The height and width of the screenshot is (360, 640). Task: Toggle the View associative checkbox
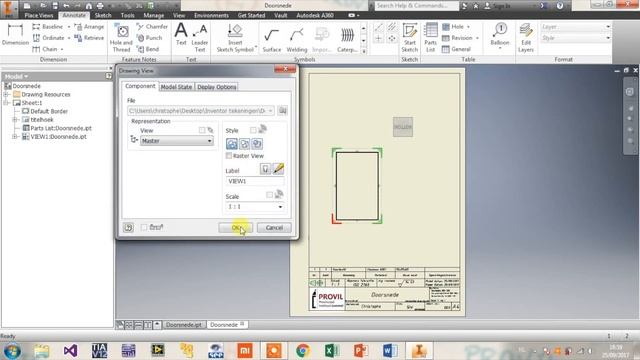[x=202, y=130]
